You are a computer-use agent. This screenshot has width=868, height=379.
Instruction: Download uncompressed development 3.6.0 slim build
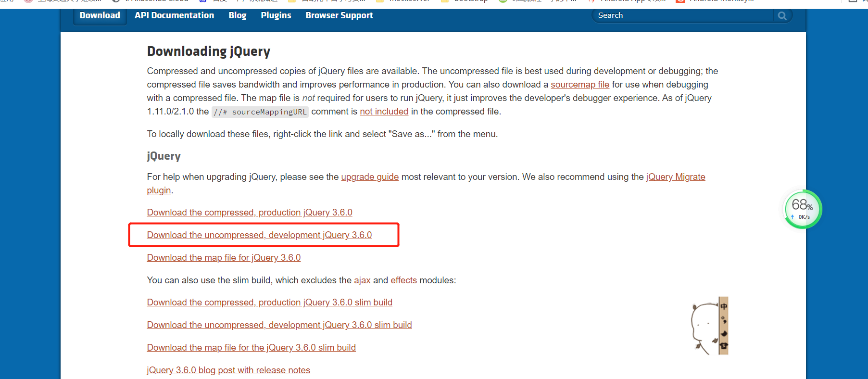[x=279, y=325]
